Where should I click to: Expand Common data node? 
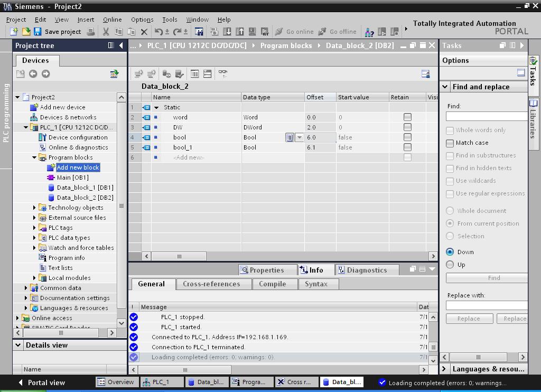pos(26,287)
